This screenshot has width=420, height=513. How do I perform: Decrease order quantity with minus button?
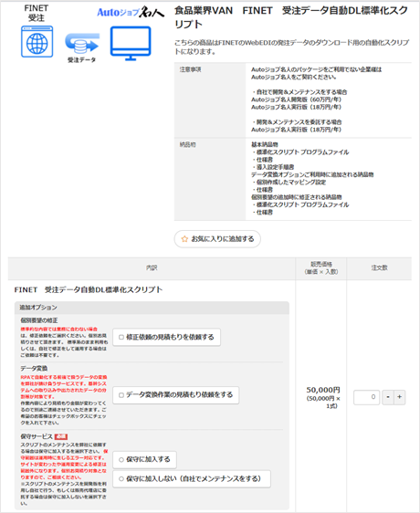pos(388,397)
